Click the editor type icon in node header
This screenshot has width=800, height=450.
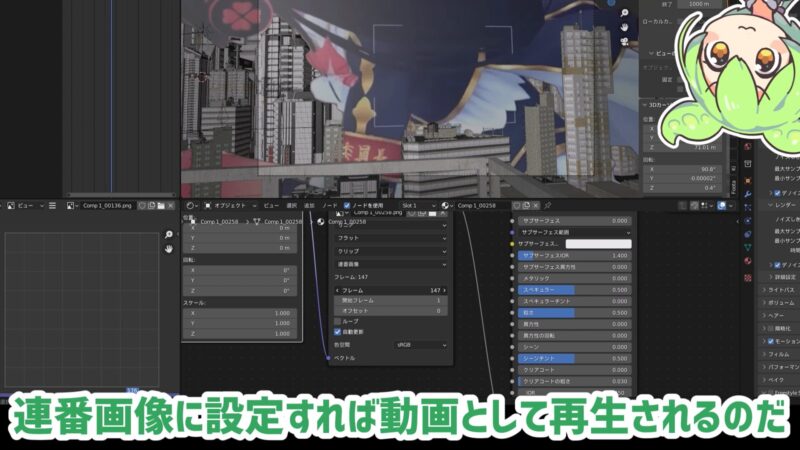(193, 206)
